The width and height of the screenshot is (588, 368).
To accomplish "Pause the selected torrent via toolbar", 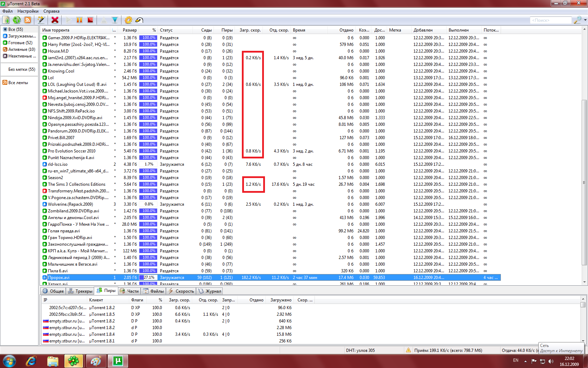I will click(x=79, y=20).
